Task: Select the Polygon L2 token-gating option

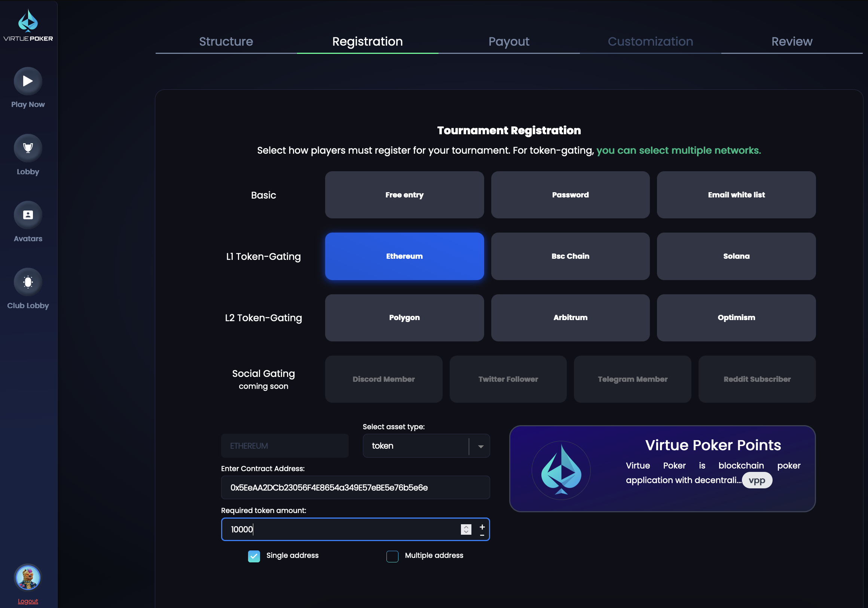Action: pos(404,318)
